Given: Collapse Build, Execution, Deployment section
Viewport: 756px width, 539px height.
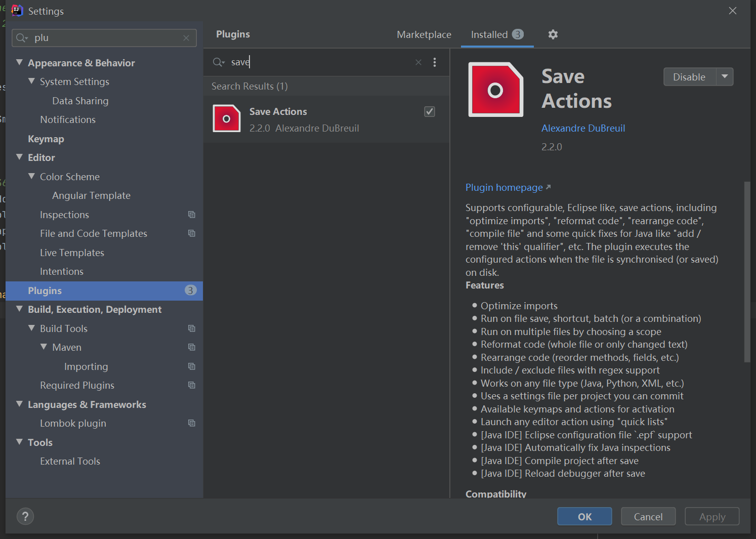Looking at the screenshot, I should [20, 309].
